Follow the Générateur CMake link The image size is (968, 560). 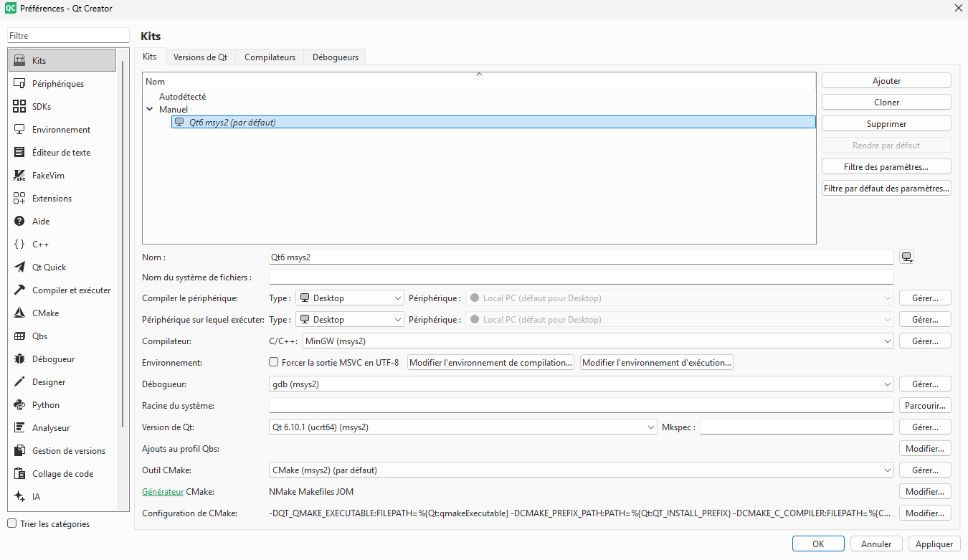pos(163,492)
